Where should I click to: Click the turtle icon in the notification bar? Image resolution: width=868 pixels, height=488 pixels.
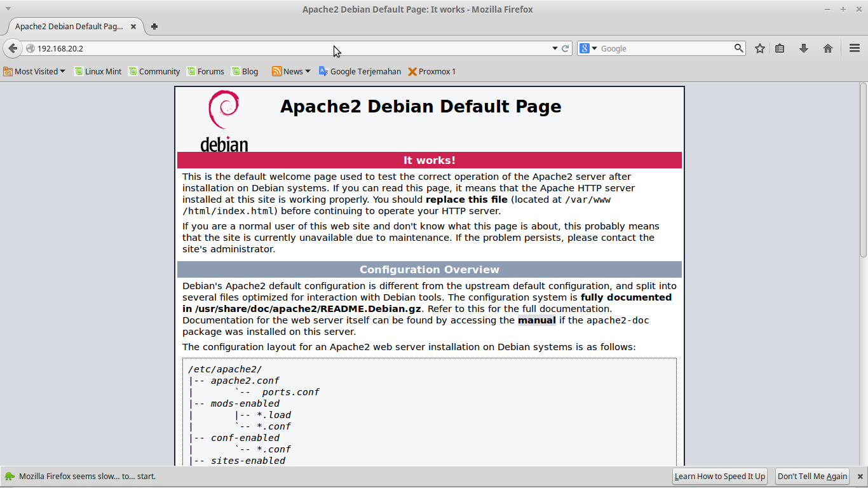click(10, 476)
